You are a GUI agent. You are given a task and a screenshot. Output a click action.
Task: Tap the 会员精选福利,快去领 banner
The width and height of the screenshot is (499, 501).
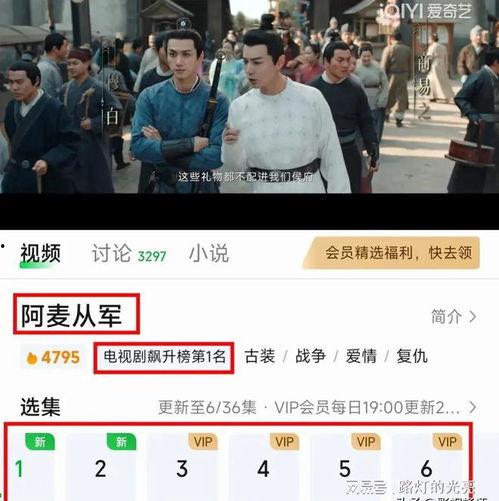pyautogui.click(x=391, y=253)
